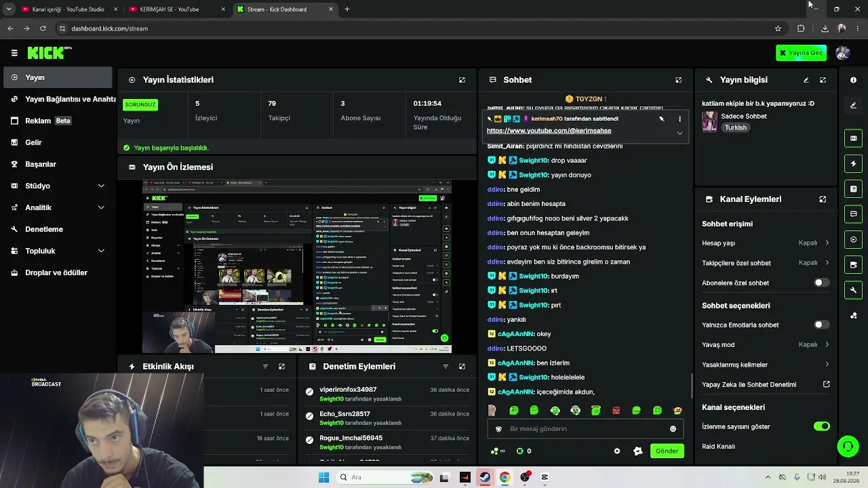Open Raid Kanalı option
Image resolution: width=868 pixels, height=488 pixels.
(718, 447)
